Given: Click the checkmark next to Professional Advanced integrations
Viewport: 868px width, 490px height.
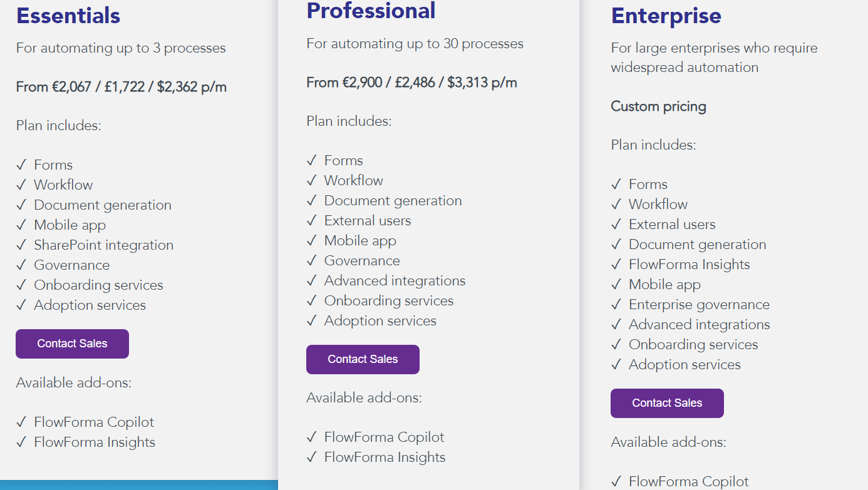Looking at the screenshot, I should coord(312,281).
